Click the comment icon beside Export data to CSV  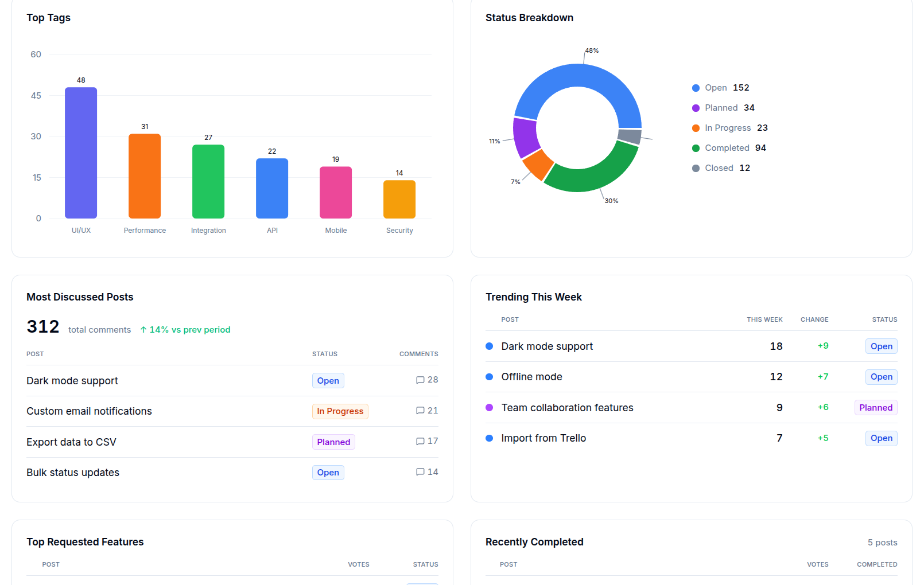click(x=420, y=442)
